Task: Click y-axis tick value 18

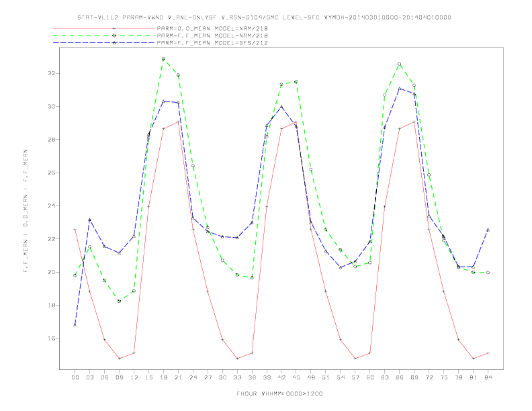Action: tap(51, 305)
